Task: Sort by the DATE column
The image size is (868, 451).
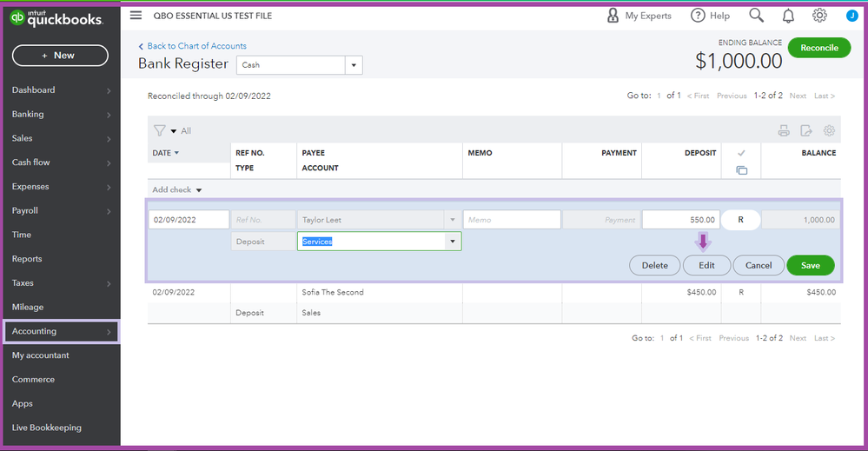Action: 165,153
